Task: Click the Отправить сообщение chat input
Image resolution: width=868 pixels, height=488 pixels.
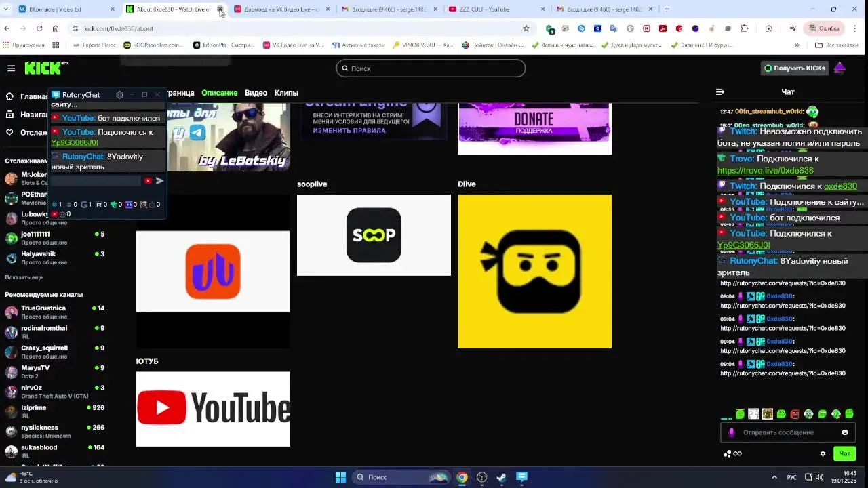Action: tap(787, 432)
